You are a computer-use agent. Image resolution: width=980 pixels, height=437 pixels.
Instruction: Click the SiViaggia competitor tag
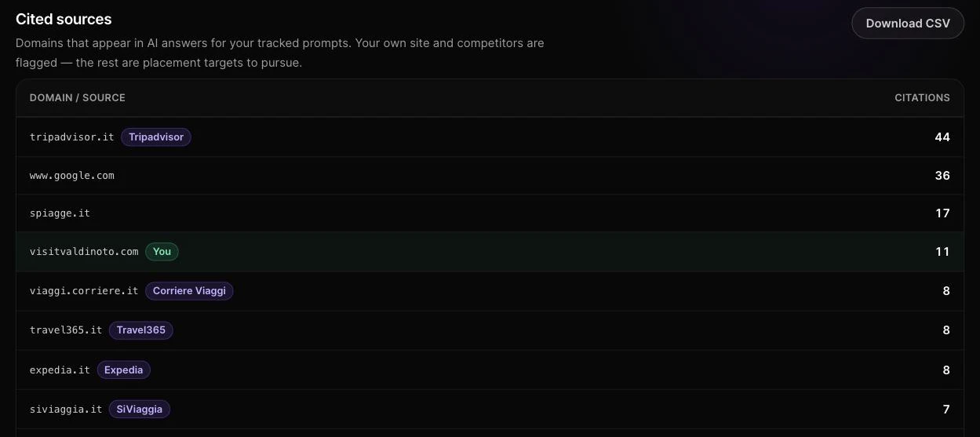[140, 409]
